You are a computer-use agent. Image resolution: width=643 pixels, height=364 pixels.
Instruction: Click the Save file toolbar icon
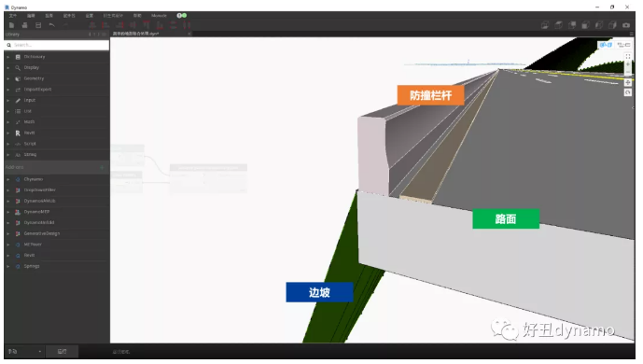(38, 25)
